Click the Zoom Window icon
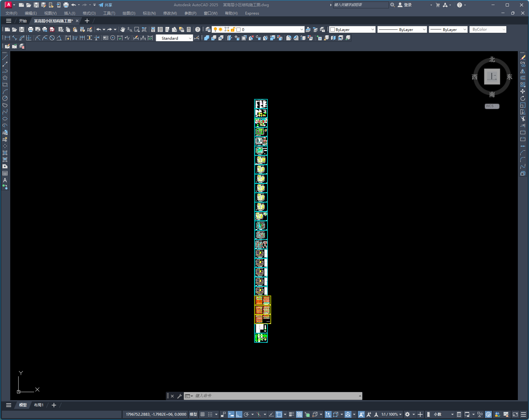 [137, 29]
